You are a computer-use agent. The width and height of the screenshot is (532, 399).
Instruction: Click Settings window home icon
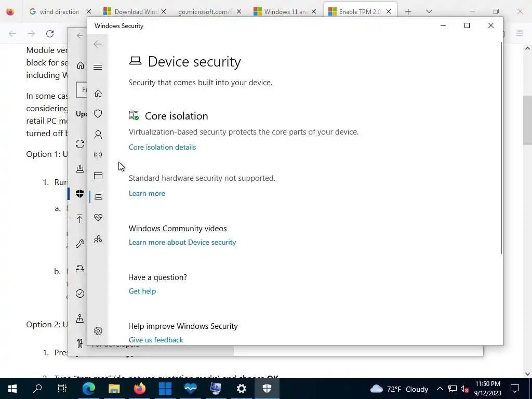tap(81, 65)
